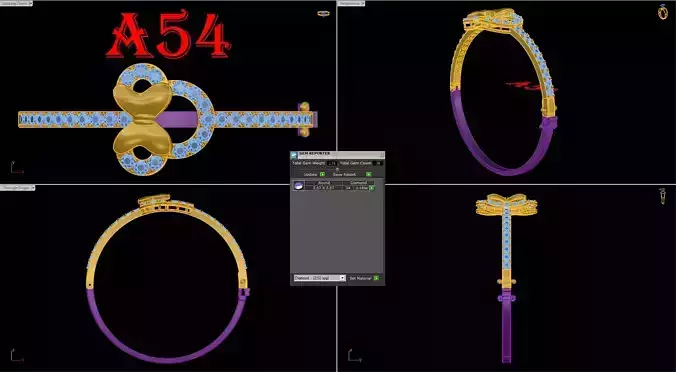This screenshot has height=372, width=676.
Task: Click the round gem icon in report row
Action: coord(298,185)
